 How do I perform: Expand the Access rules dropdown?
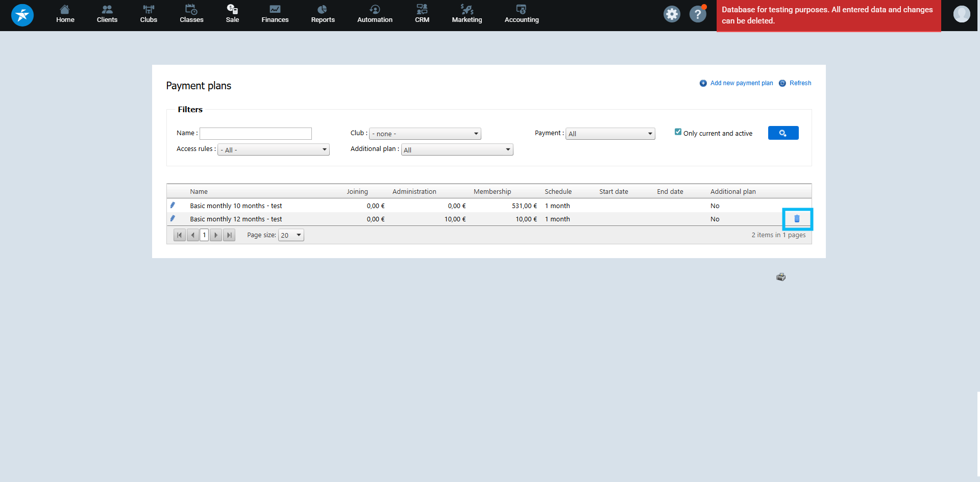[273, 149]
